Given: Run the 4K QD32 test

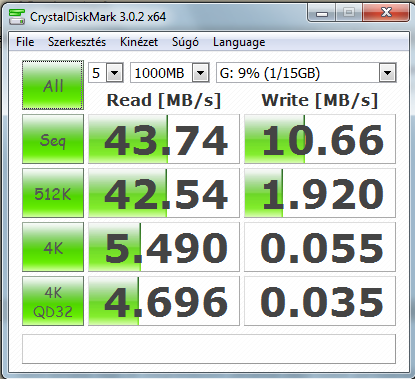Looking at the screenshot, I should coord(53,301).
